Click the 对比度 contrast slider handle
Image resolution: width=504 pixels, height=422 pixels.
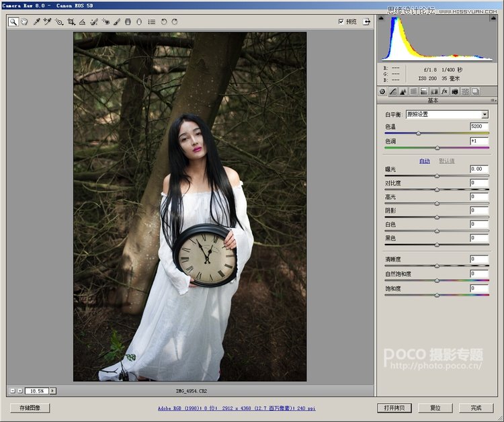tap(437, 189)
